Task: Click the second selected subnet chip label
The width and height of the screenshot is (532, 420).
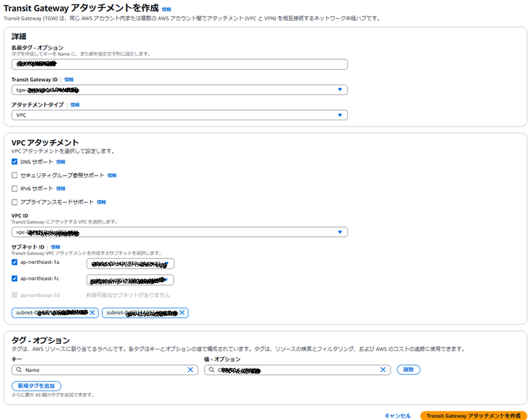Action: click(x=142, y=313)
